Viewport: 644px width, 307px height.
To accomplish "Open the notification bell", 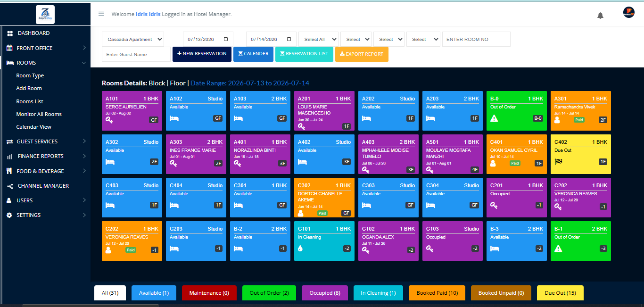I will click(600, 16).
